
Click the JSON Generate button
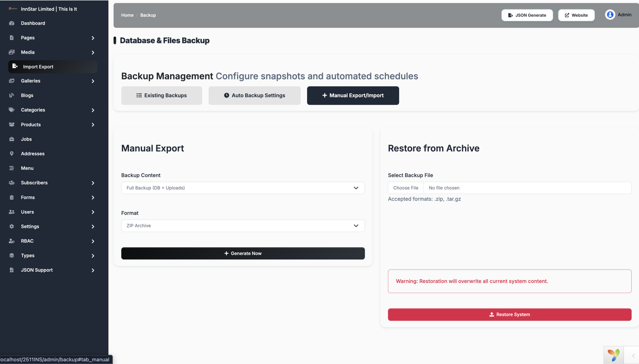click(527, 15)
